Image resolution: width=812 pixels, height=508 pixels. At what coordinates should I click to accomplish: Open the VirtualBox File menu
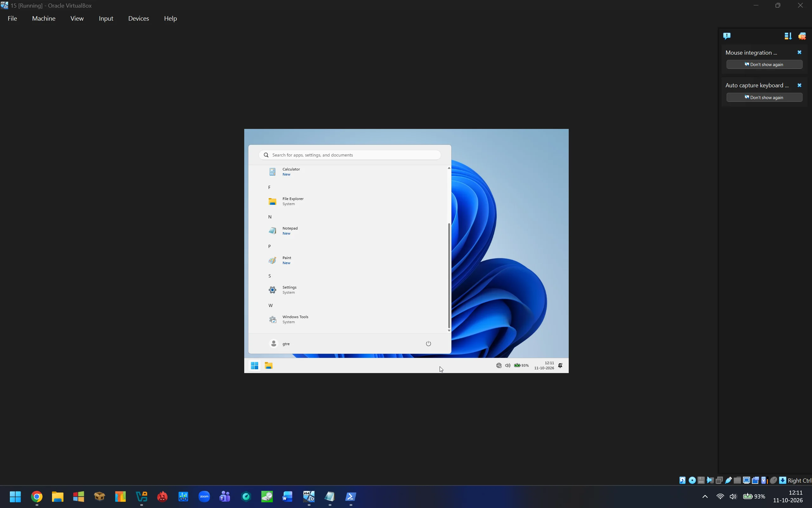pyautogui.click(x=12, y=18)
